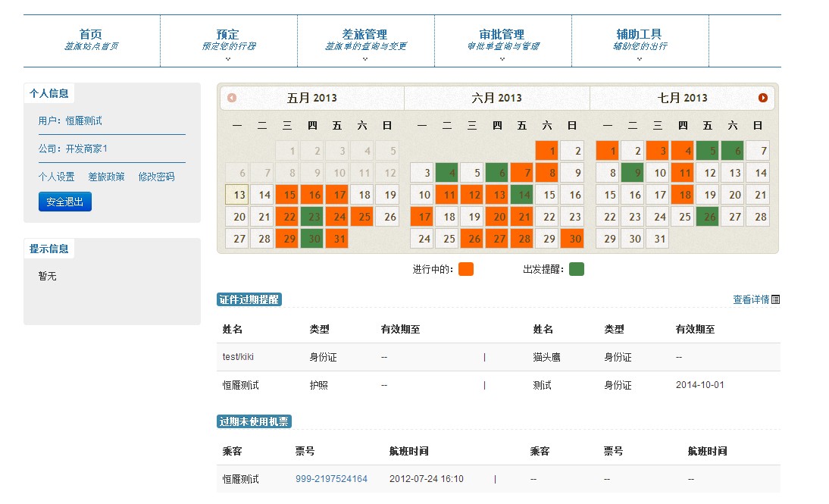The height and width of the screenshot is (504, 829).
Task: Open ticket number 999-2197524164
Action: click(331, 479)
